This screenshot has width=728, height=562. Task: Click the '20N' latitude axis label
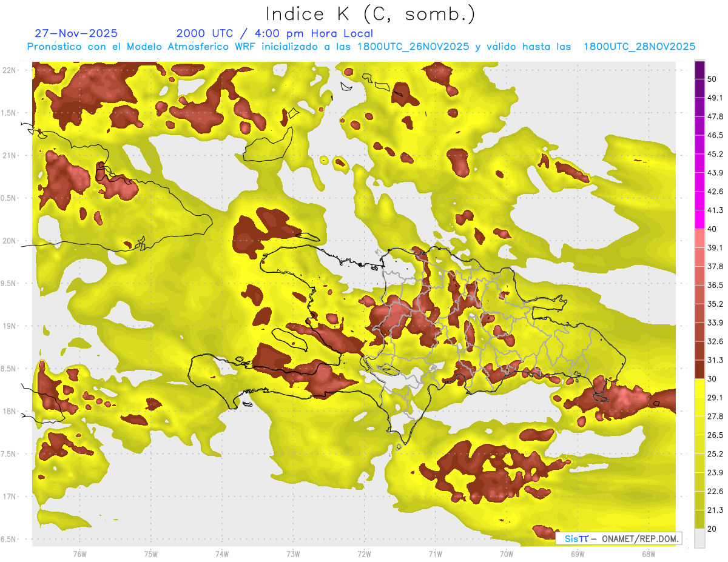(x=9, y=241)
